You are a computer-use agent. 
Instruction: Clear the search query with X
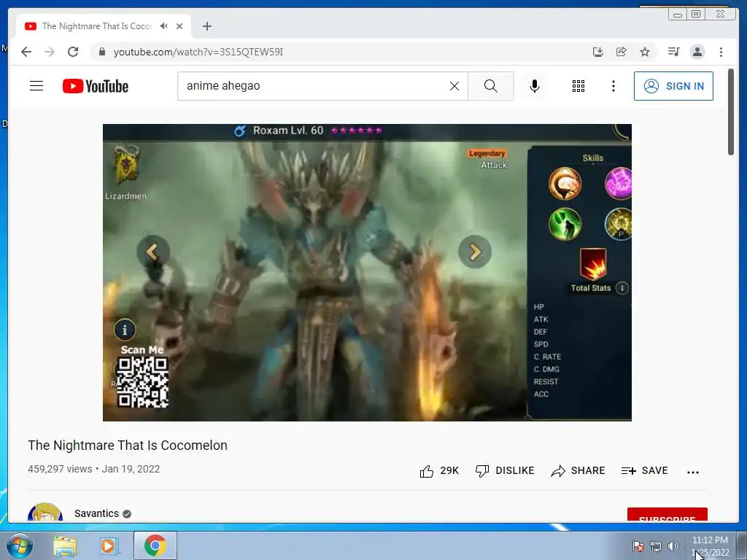pyautogui.click(x=454, y=86)
